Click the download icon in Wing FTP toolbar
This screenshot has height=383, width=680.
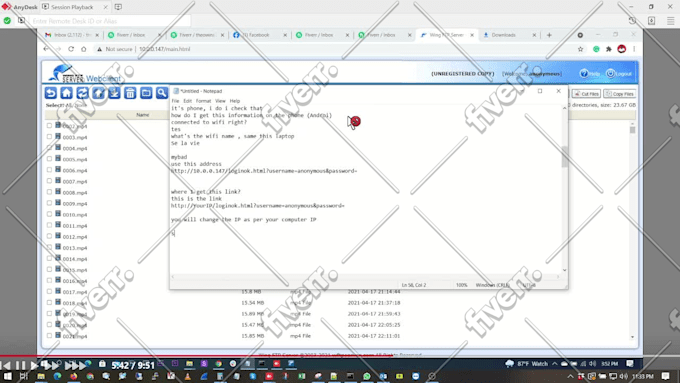coord(114,93)
